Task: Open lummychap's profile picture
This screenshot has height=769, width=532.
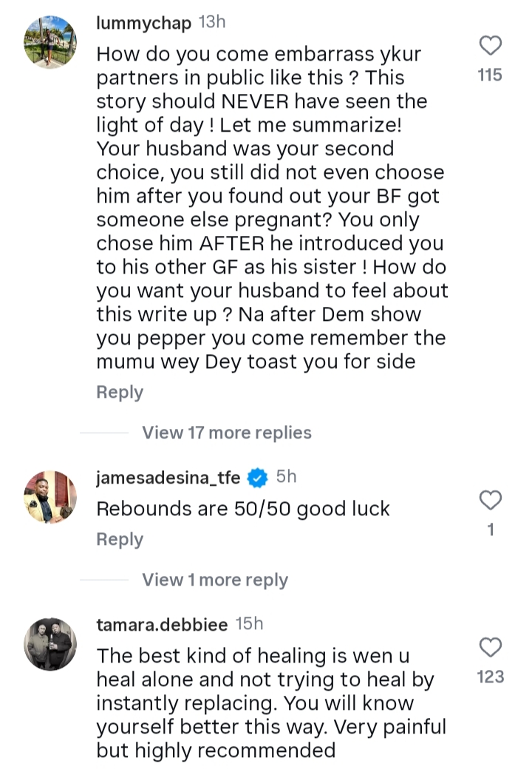Action: [51, 41]
